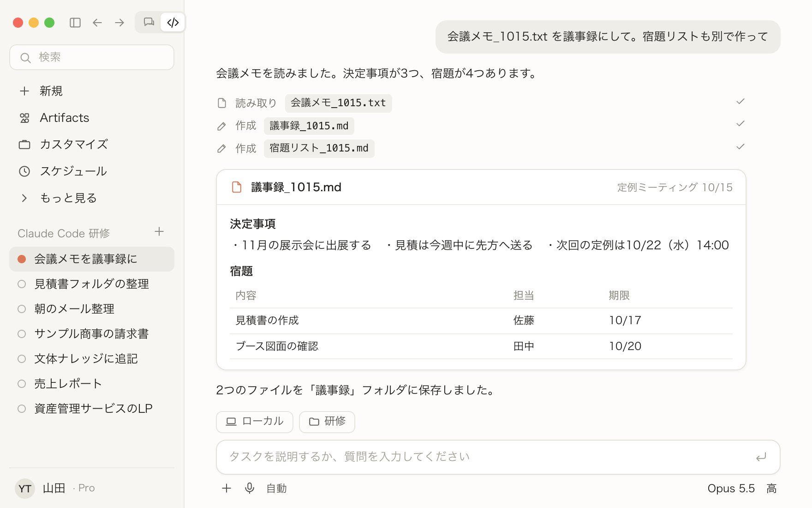This screenshot has width=812, height=508.
Task: Click checkmark on 議事録_1015.md creation row
Action: (740, 124)
